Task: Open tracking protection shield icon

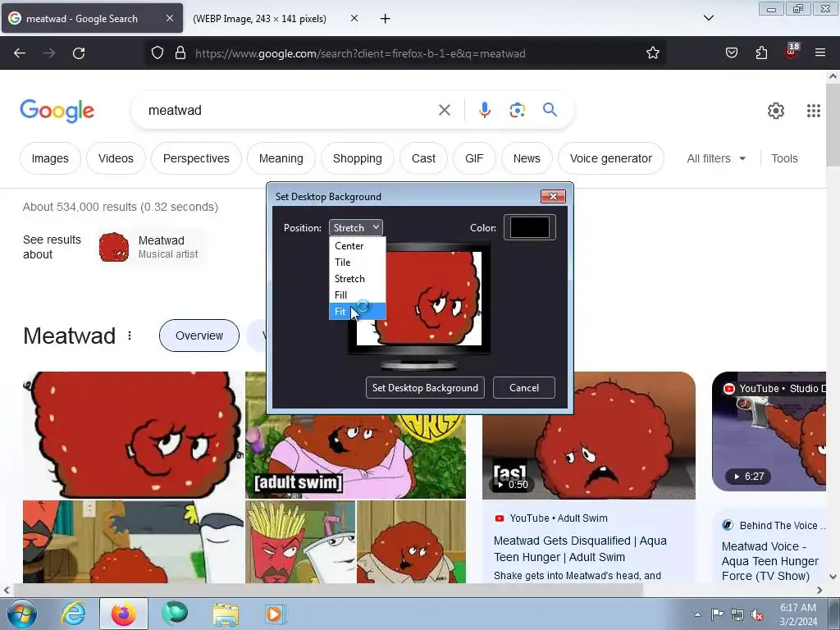Action: (157, 53)
